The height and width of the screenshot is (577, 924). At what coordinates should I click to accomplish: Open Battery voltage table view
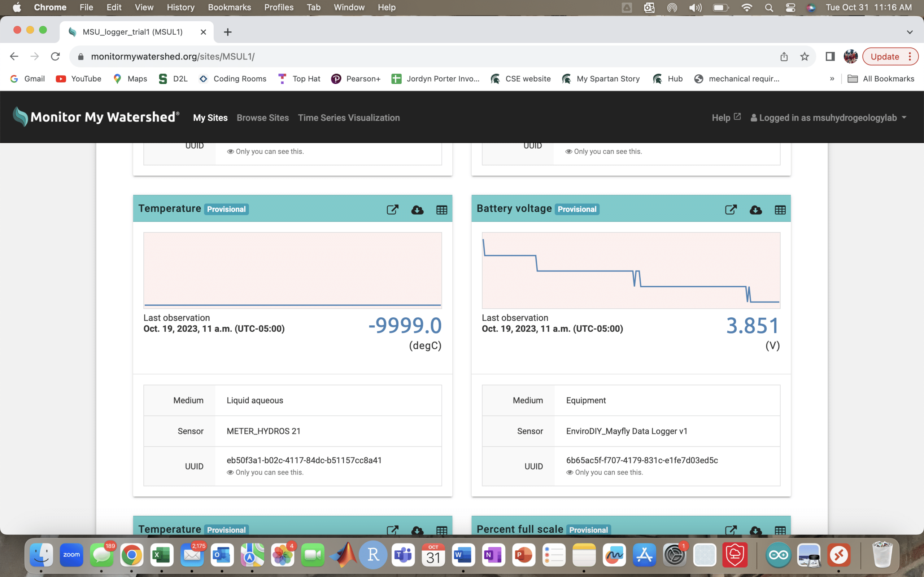pyautogui.click(x=780, y=210)
